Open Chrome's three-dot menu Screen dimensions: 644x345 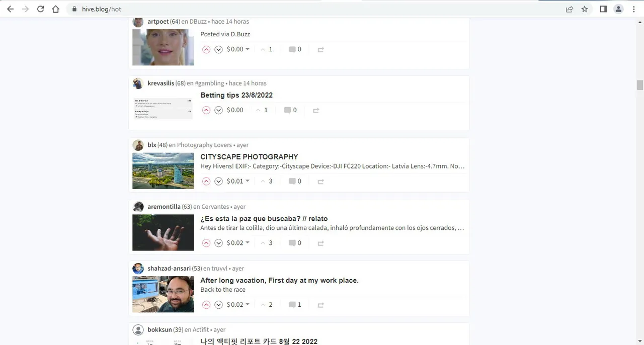point(634,9)
